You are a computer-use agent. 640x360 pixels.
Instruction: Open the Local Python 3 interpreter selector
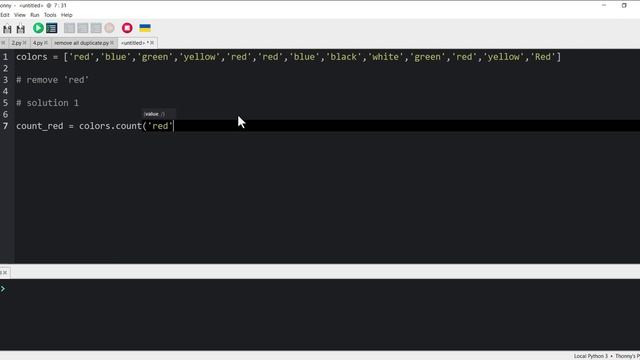tap(591, 356)
